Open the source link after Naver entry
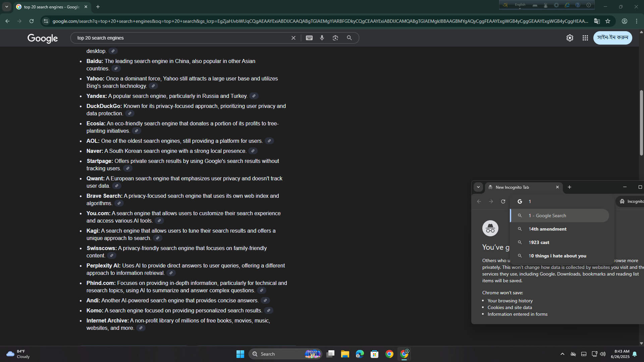Viewport: 644px width, 362px height. [x=253, y=151]
